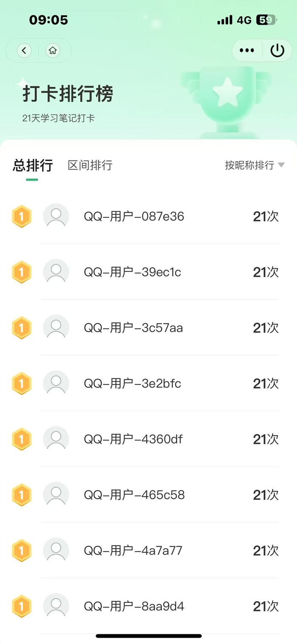Tap 21次 count for QQ-用户-4a7a77

266,551
